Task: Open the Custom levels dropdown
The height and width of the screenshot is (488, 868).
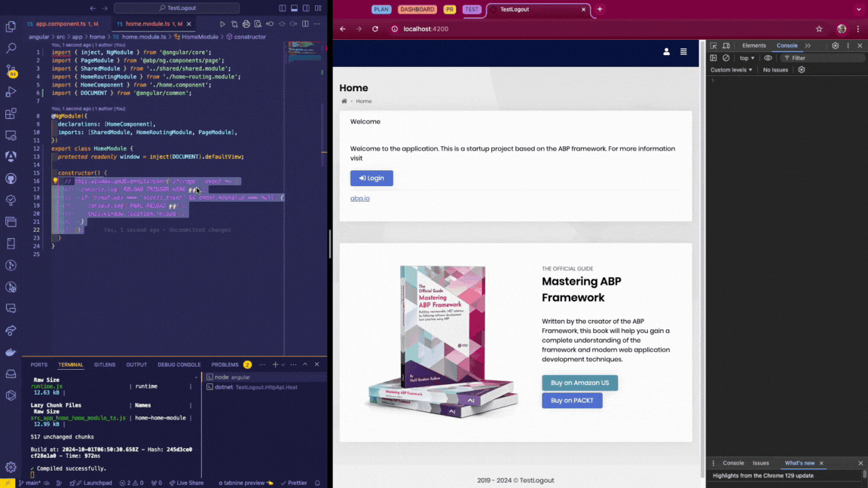Action: pos(731,70)
